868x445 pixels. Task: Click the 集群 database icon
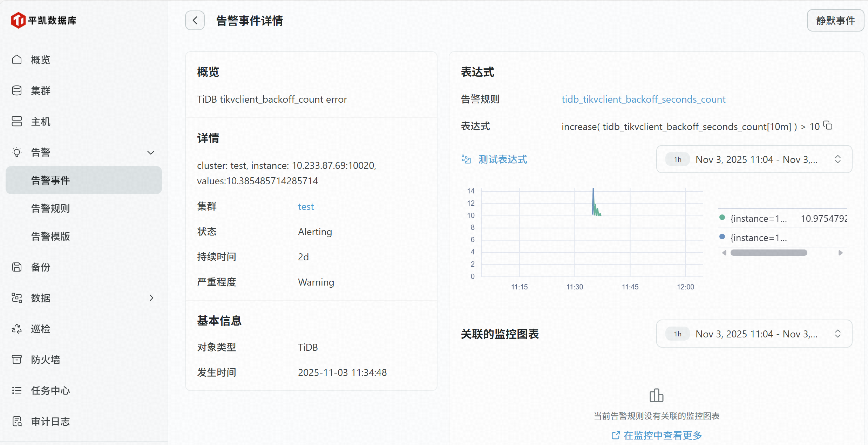[17, 90]
